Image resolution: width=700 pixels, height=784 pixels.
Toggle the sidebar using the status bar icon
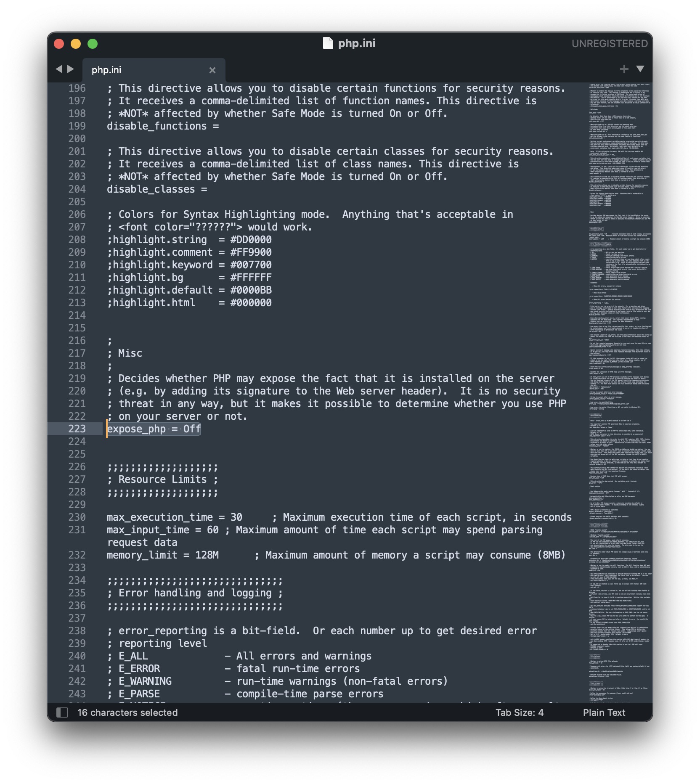pyautogui.click(x=62, y=712)
